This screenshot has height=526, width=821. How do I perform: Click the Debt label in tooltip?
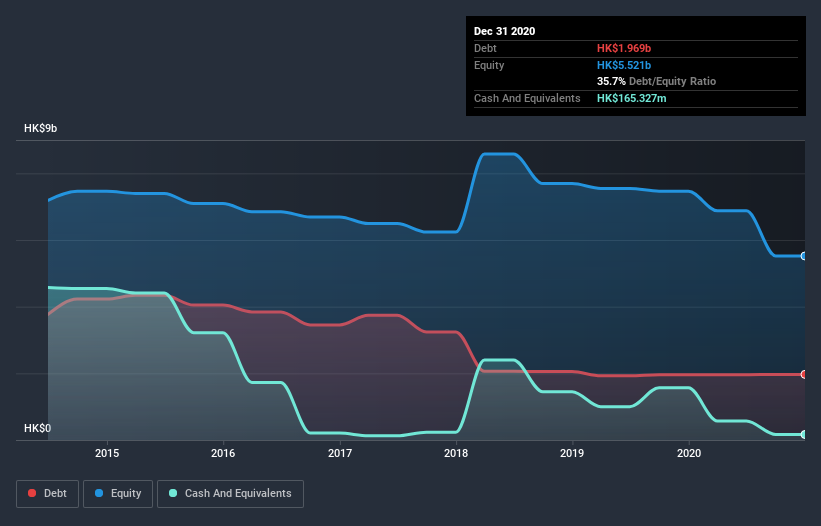pyautogui.click(x=485, y=48)
